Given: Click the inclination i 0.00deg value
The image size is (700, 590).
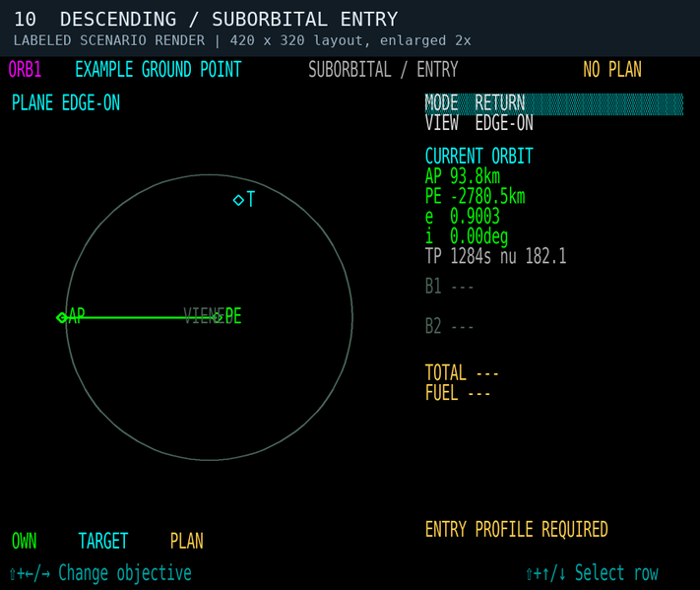Looking at the screenshot, I should (467, 236).
